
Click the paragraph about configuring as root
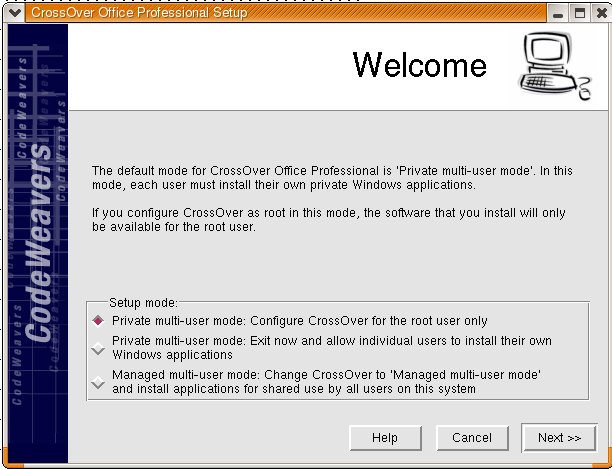tap(330, 220)
